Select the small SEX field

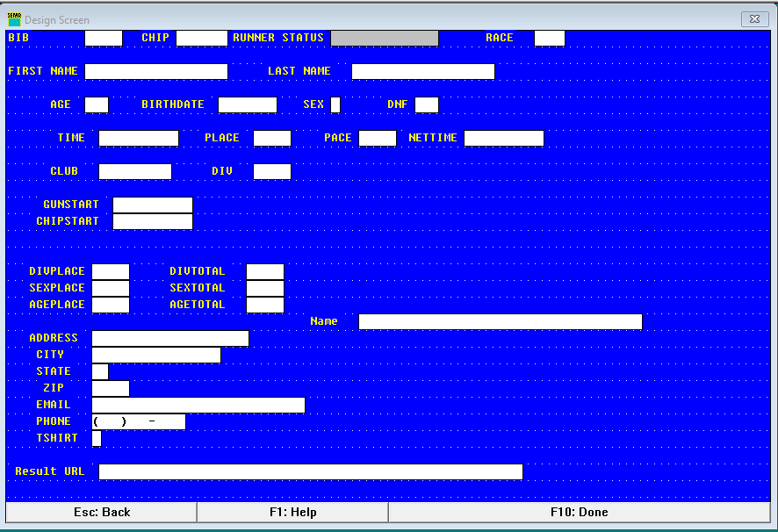point(335,104)
